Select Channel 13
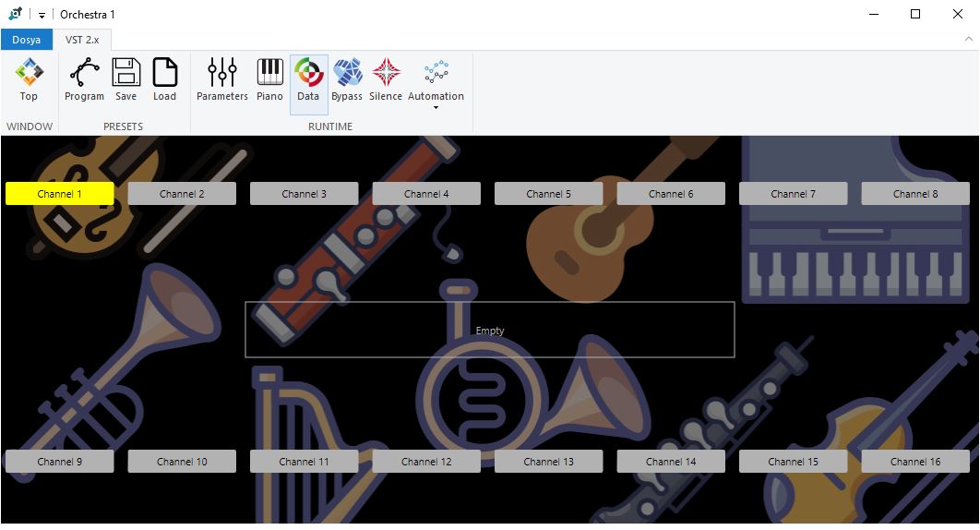 [x=549, y=462]
